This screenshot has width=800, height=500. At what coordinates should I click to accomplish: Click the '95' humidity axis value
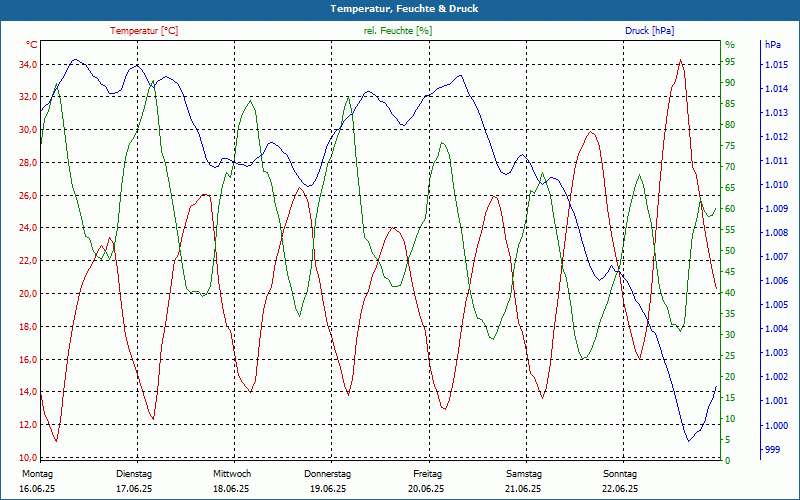(730, 62)
